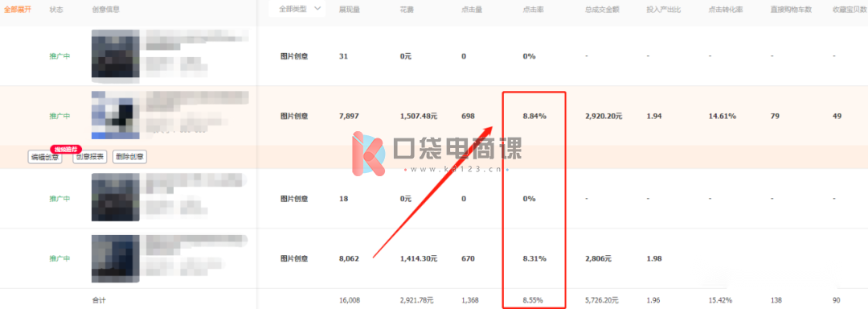Select the impressions value 7,897
The width and height of the screenshot is (868, 309).
(349, 116)
